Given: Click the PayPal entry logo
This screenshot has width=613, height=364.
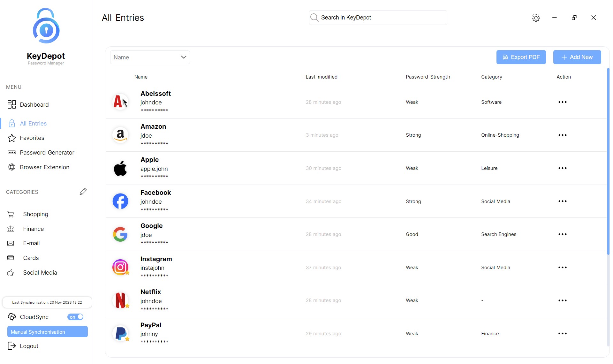Looking at the screenshot, I should (120, 333).
